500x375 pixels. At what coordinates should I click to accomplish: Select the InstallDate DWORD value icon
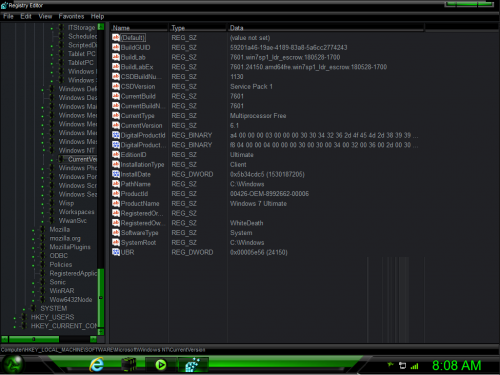(116, 174)
